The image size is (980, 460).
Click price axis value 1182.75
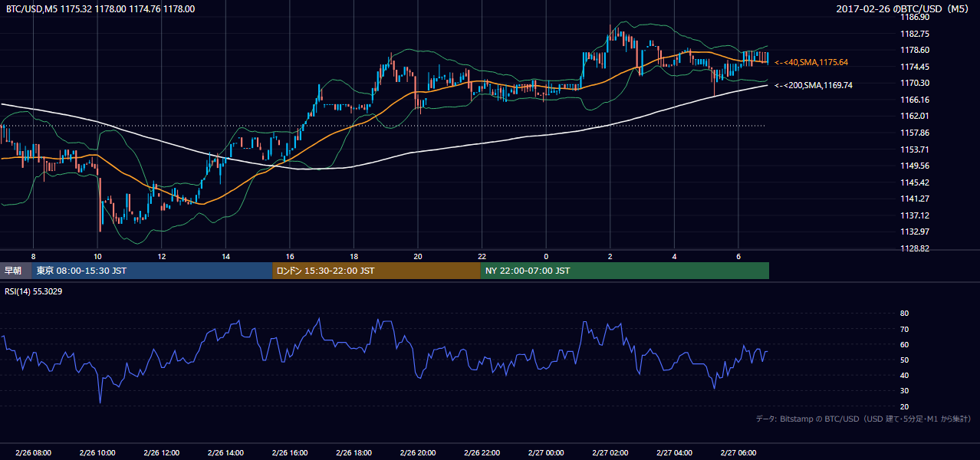(x=916, y=34)
